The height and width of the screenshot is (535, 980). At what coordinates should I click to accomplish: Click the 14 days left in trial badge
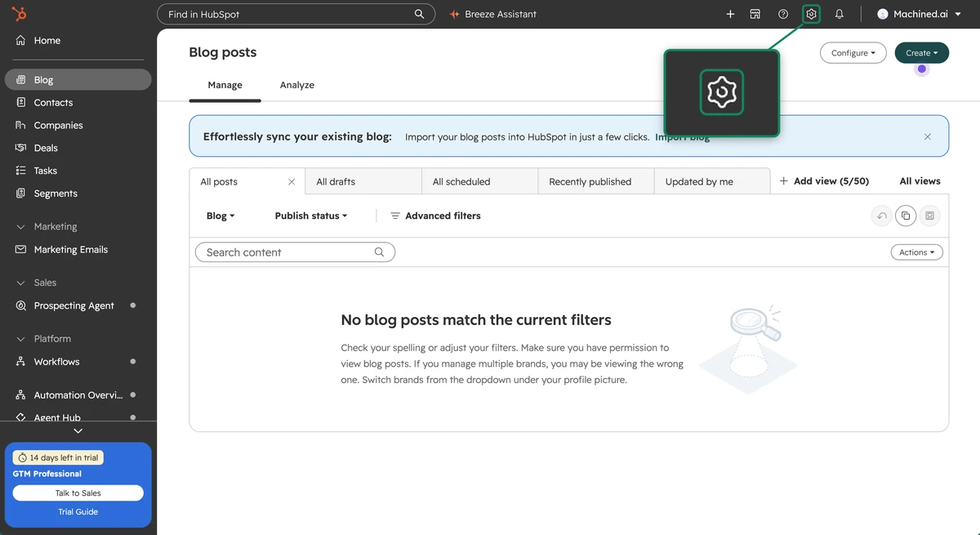(x=58, y=457)
